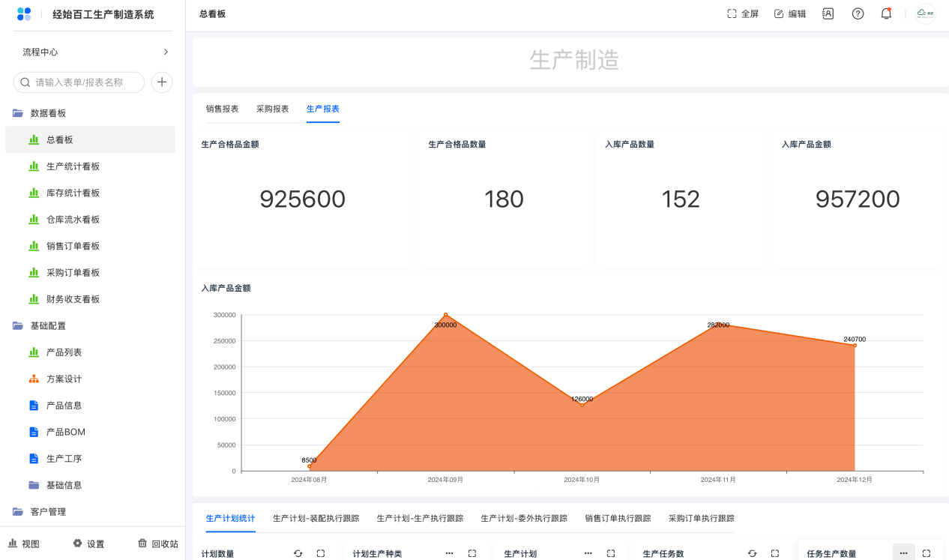Open the contacts address book icon
This screenshot has width=949, height=560.
[x=828, y=13]
